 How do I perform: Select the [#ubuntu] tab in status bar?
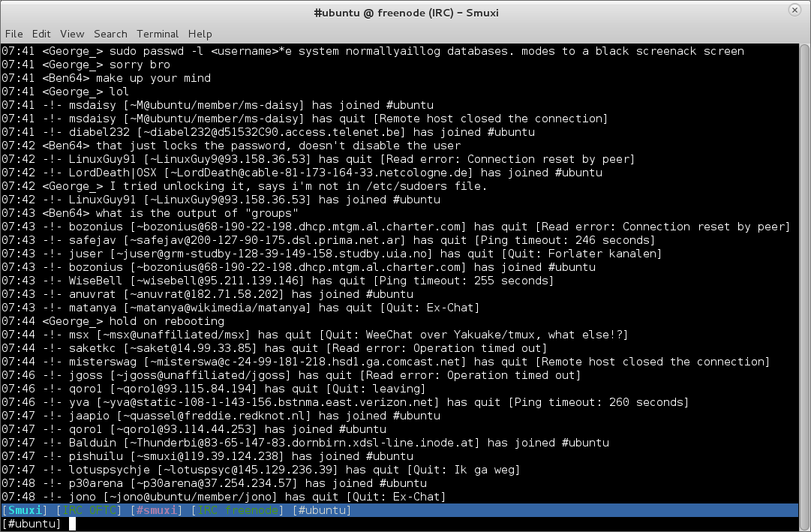click(x=321, y=510)
